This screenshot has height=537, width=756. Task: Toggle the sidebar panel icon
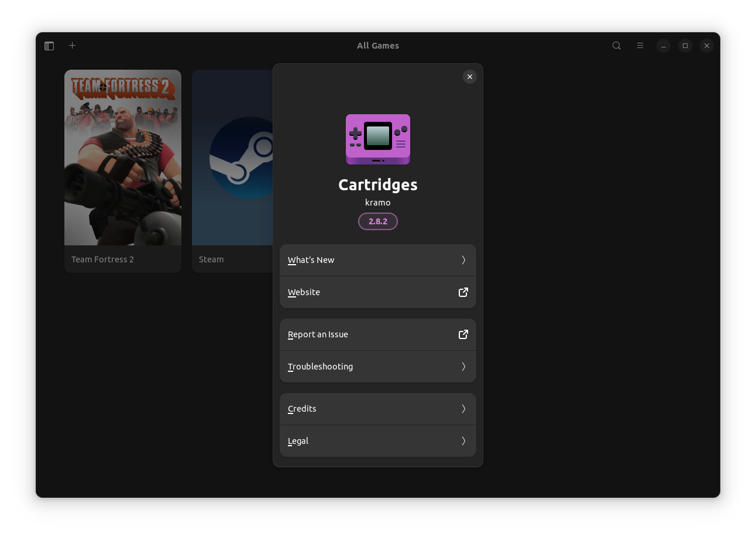pos(49,45)
